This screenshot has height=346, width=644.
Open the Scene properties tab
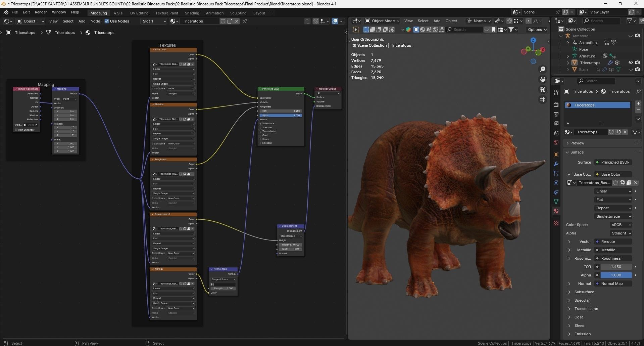point(556,133)
